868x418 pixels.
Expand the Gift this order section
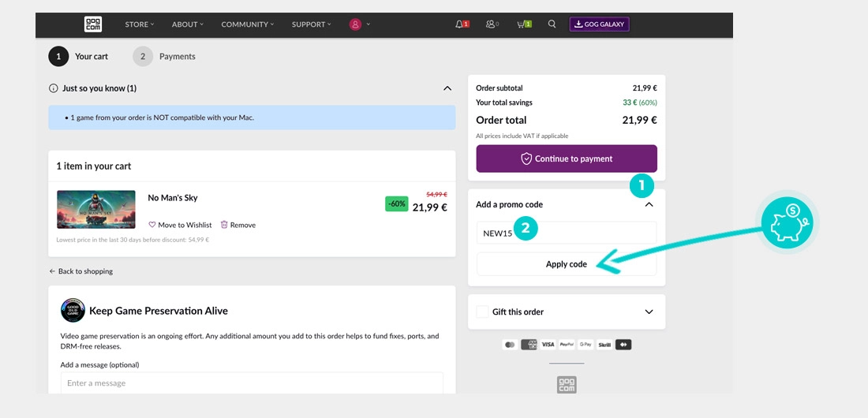click(x=649, y=312)
